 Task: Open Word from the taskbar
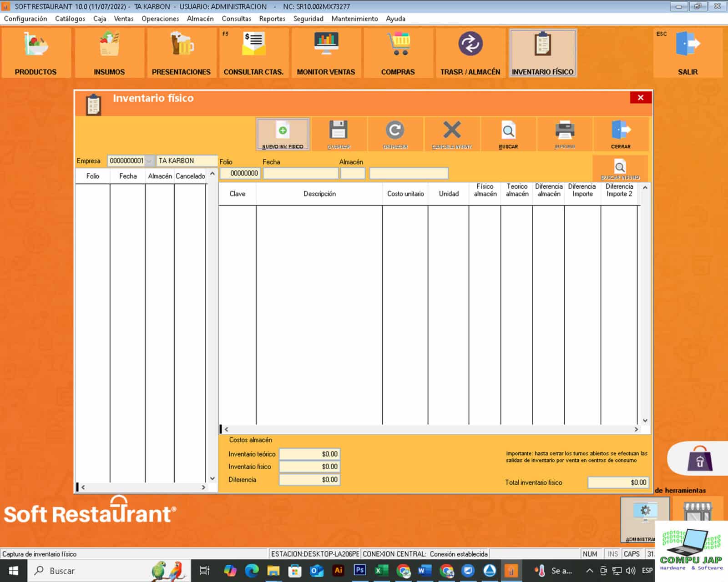click(x=425, y=570)
